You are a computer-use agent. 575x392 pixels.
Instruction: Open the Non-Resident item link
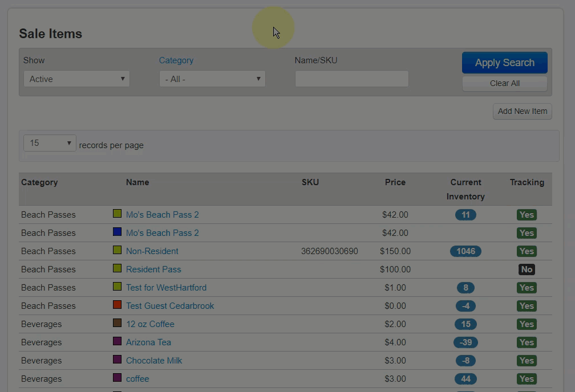[x=152, y=251]
